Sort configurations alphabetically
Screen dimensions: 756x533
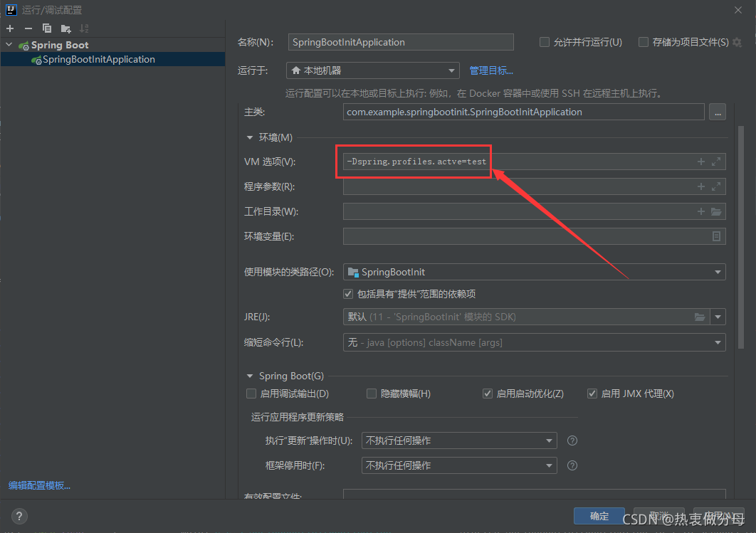(x=84, y=28)
